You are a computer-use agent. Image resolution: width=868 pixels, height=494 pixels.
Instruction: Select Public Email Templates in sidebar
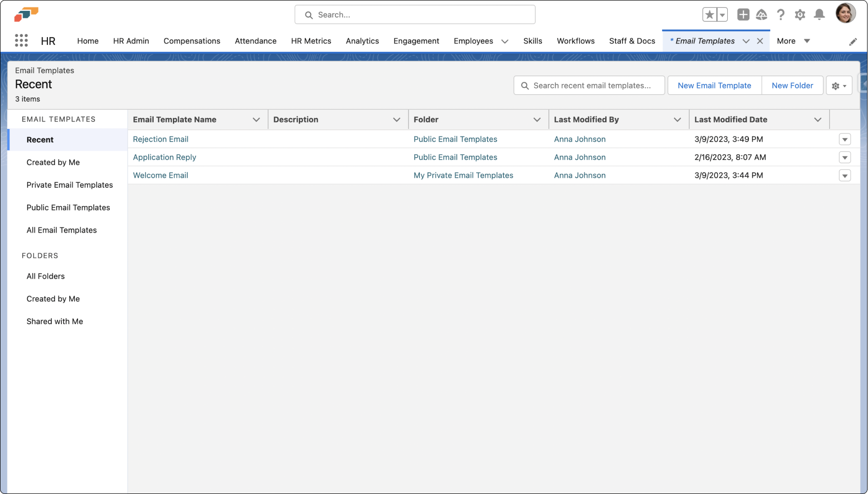point(68,207)
